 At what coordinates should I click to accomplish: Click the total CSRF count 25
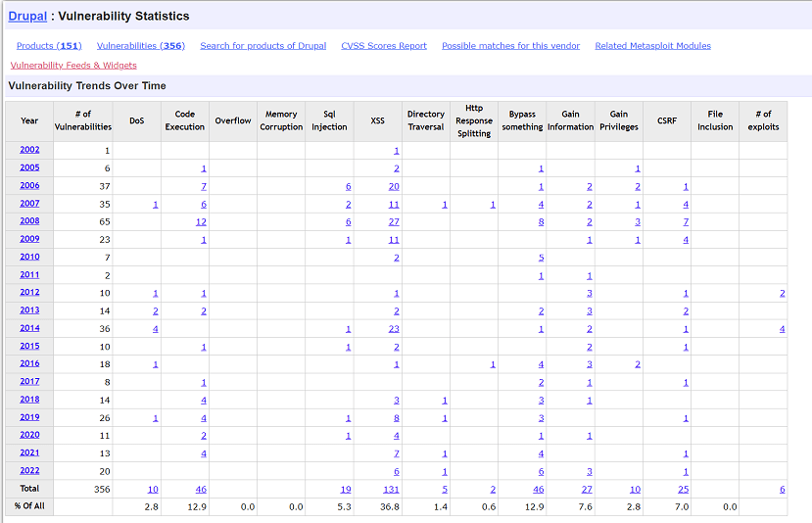pyautogui.click(x=683, y=489)
